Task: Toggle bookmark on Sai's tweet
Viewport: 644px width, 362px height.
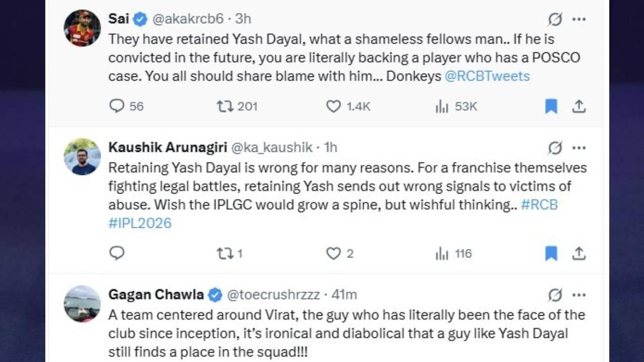Action: click(551, 107)
